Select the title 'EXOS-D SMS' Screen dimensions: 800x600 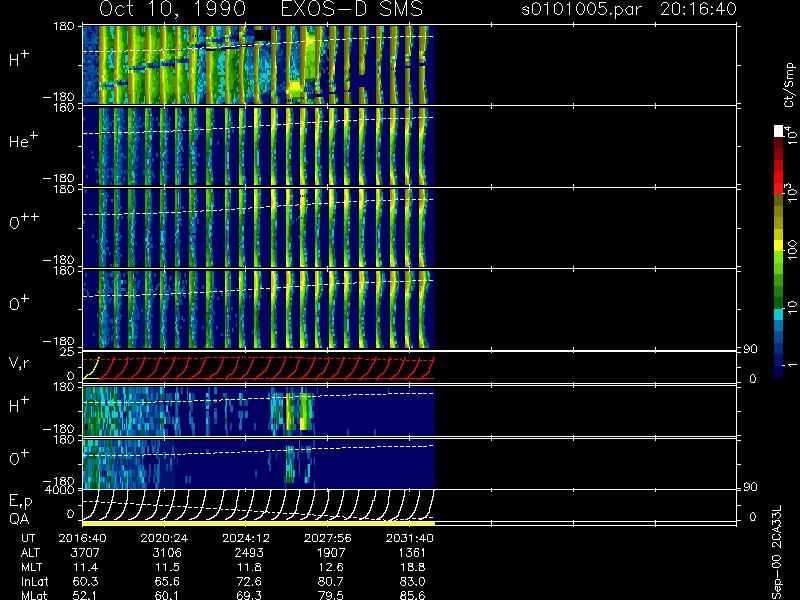tap(352, 9)
